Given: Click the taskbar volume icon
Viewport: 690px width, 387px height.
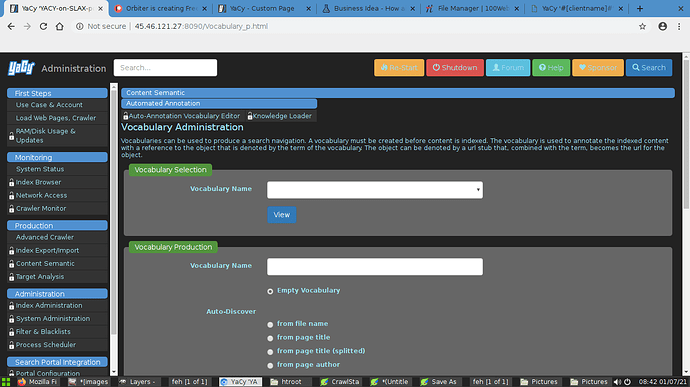Looking at the screenshot, I should click(617, 382).
